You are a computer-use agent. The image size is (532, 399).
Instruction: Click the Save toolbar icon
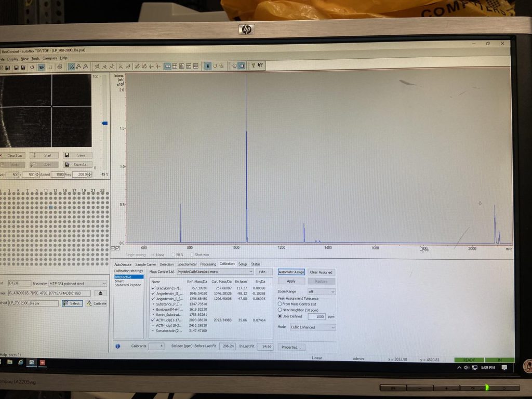(x=16, y=67)
